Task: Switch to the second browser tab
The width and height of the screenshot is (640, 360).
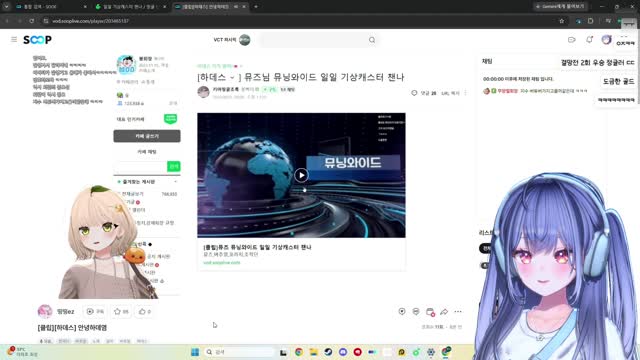Action: pyautogui.click(x=129, y=7)
